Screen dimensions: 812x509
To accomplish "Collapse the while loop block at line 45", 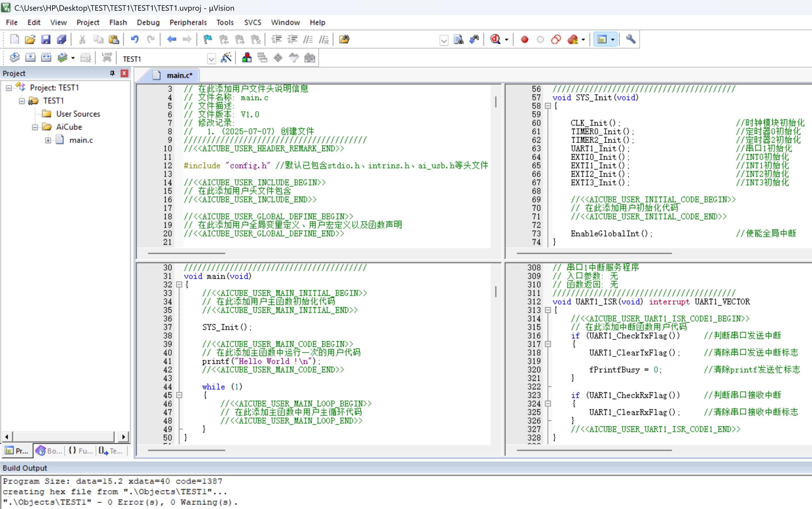I will tap(179, 395).
